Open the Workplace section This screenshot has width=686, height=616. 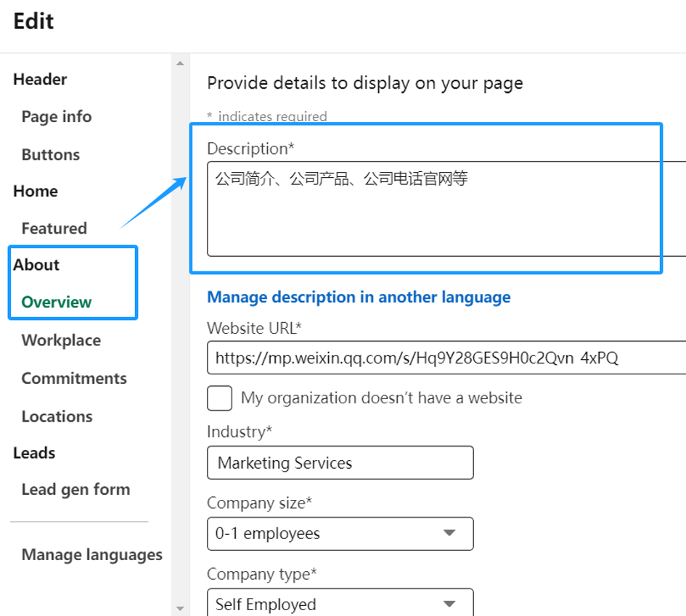point(61,340)
